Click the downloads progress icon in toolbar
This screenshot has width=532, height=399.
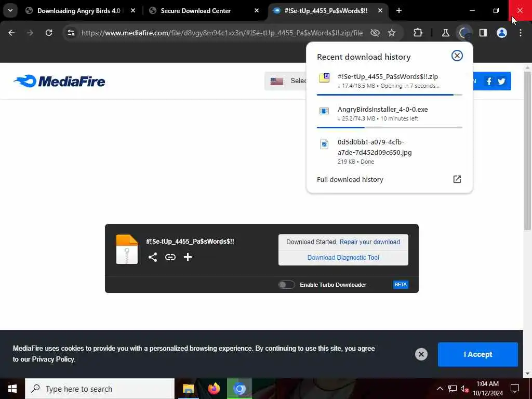point(464,33)
